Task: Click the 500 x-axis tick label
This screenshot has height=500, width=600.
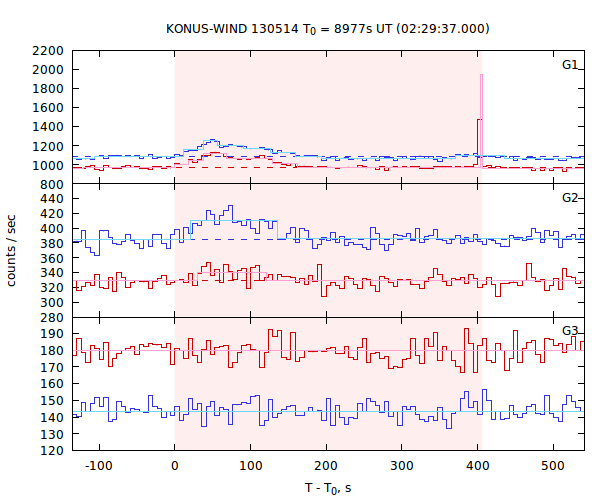Action: tap(553, 466)
